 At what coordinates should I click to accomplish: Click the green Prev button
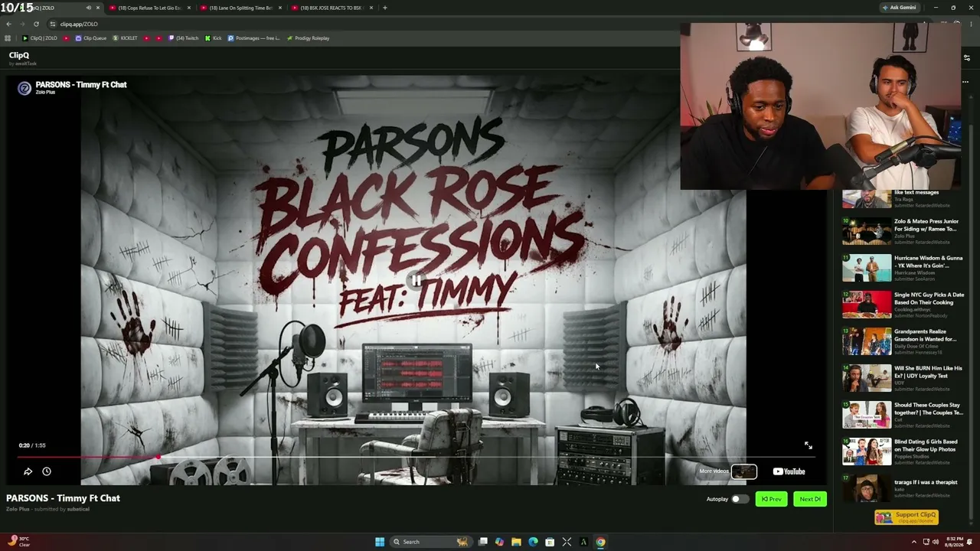pos(771,499)
